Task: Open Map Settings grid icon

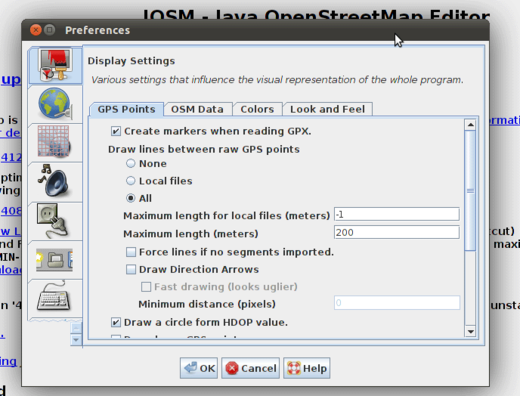Action: (x=55, y=142)
